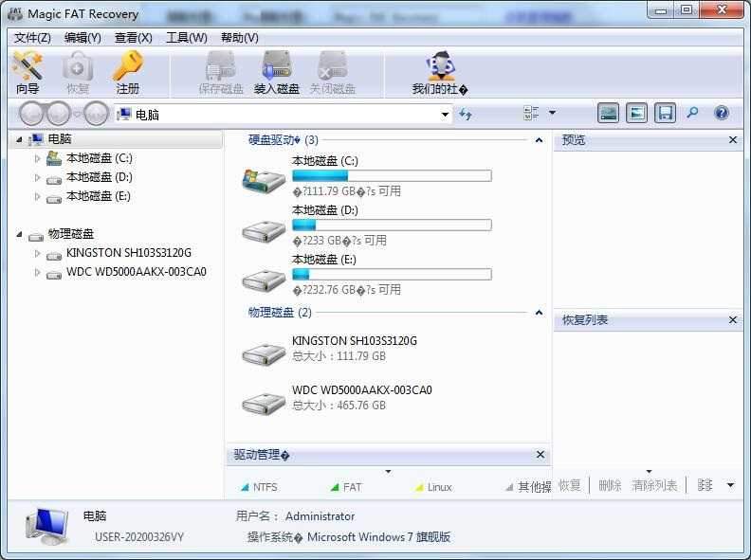The height and width of the screenshot is (560, 751).
Task: Click the refresh arrows icon beside address bar
Action: (x=466, y=114)
